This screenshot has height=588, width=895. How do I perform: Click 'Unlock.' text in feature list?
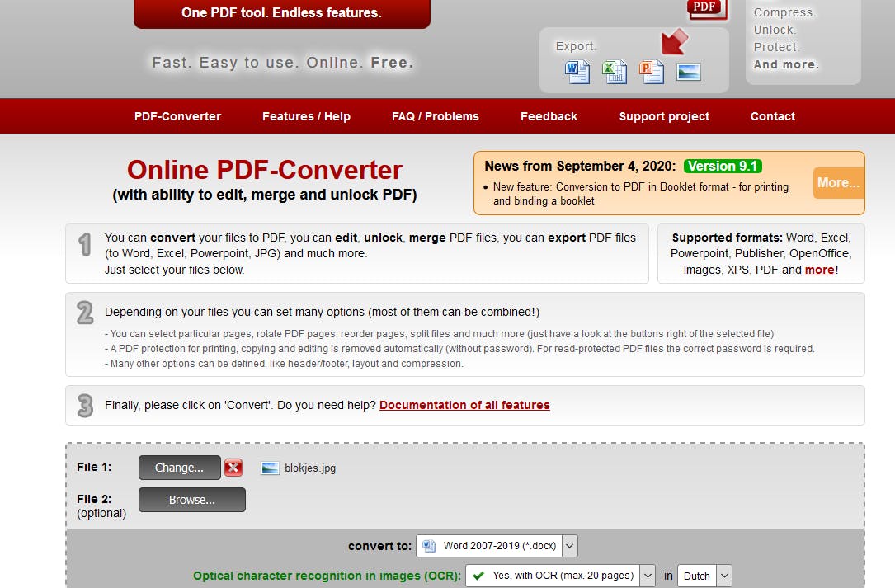(775, 30)
